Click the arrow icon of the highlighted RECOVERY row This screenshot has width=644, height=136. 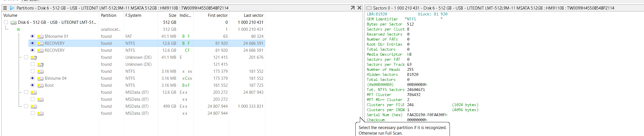tap(32, 43)
